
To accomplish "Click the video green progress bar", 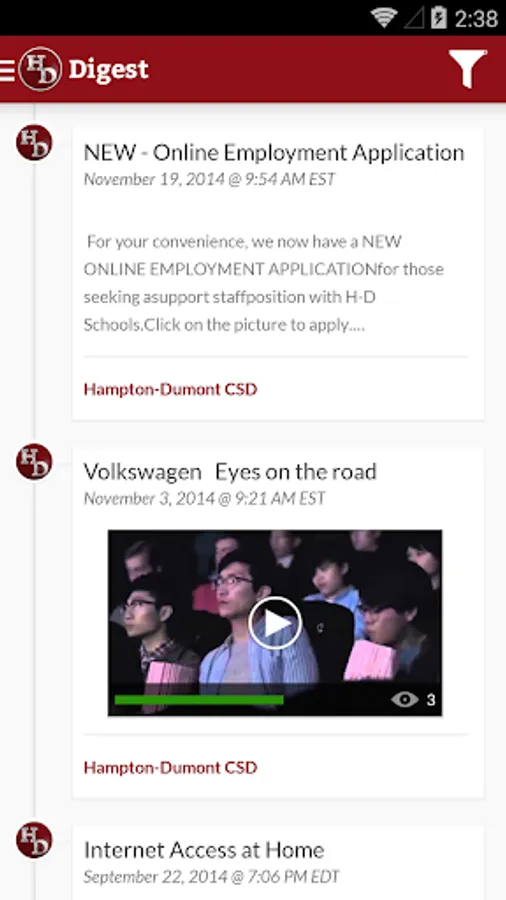I will tap(199, 700).
